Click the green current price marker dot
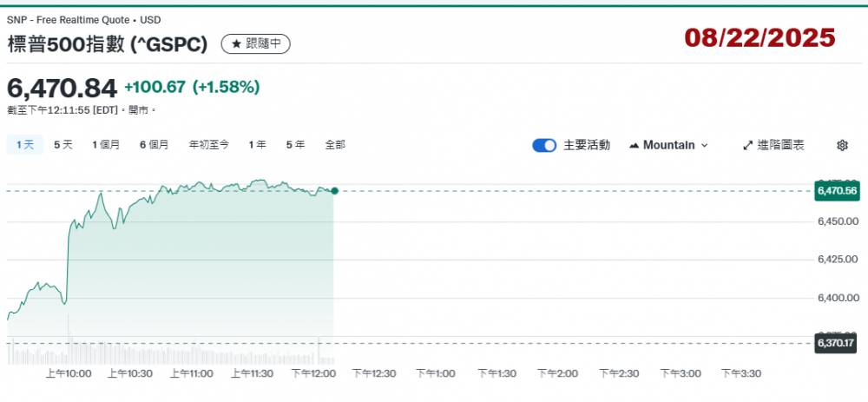 point(335,191)
